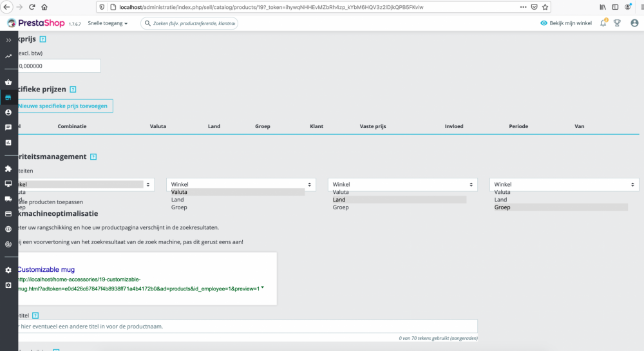
Task: Open the Advanced Parameters gear icon in the sidebar
Action: click(8, 285)
